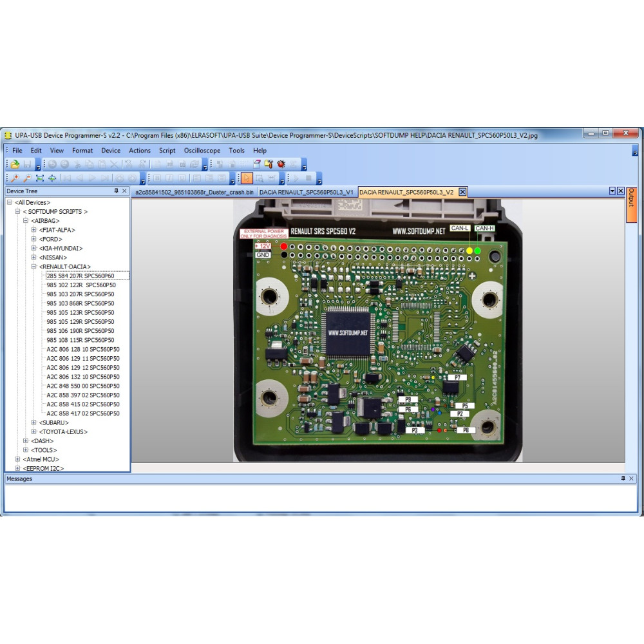Image resolution: width=644 pixels, height=644 pixels.
Task: Collapse the RENAULT-DACIA tree node
Action: pyautogui.click(x=33, y=267)
